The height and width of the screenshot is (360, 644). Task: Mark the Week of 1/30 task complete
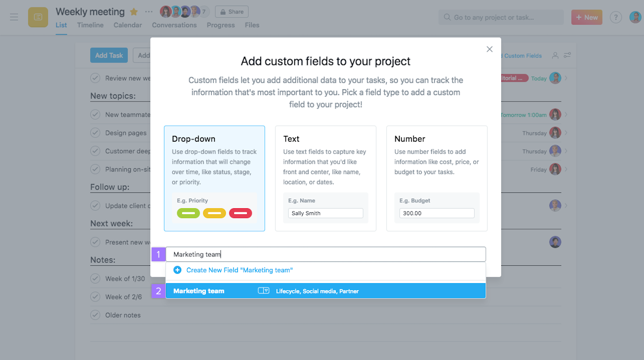click(x=95, y=279)
